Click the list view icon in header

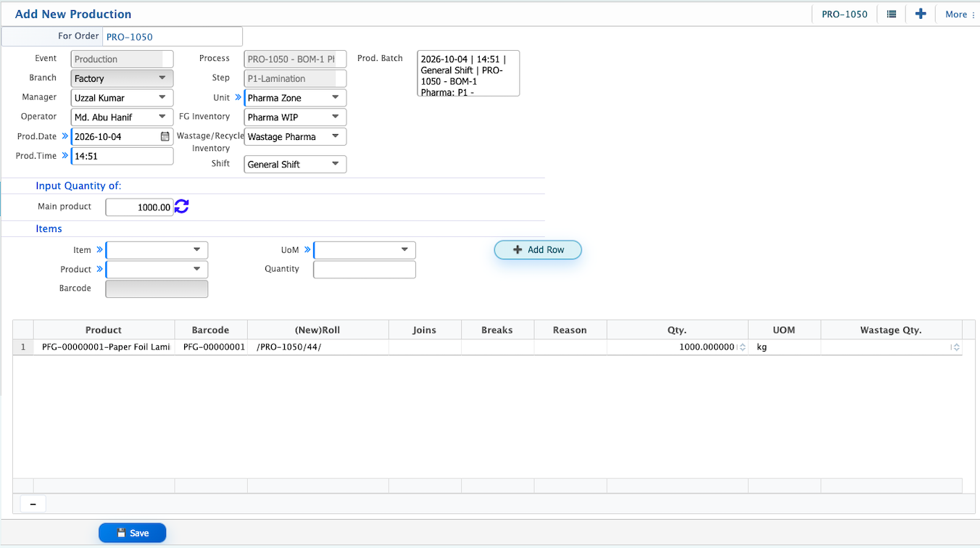point(891,14)
